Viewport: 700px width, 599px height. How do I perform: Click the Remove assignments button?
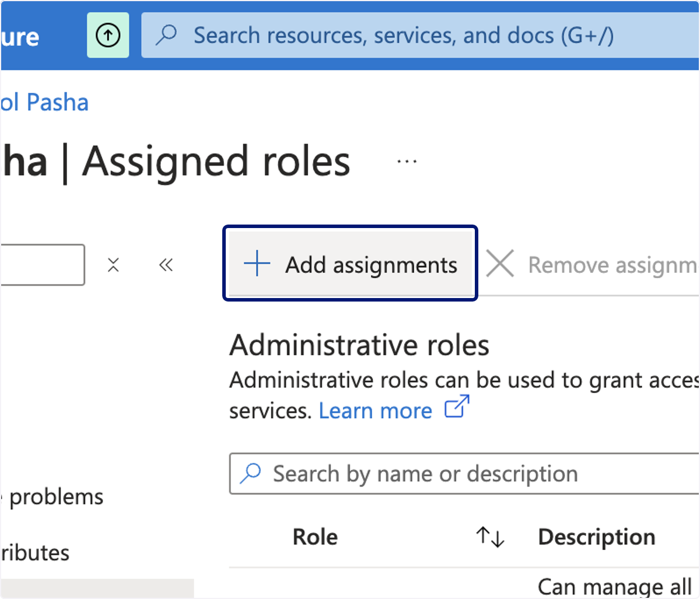[592, 264]
